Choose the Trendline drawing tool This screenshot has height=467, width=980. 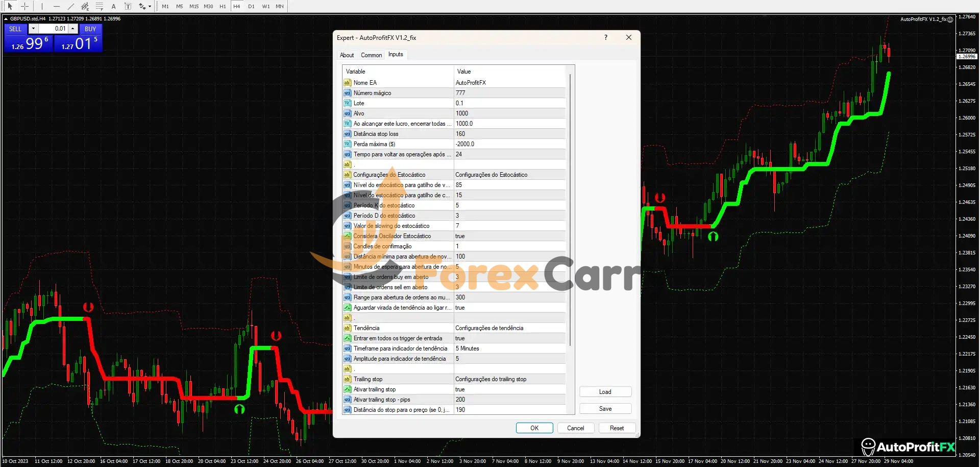pos(70,6)
